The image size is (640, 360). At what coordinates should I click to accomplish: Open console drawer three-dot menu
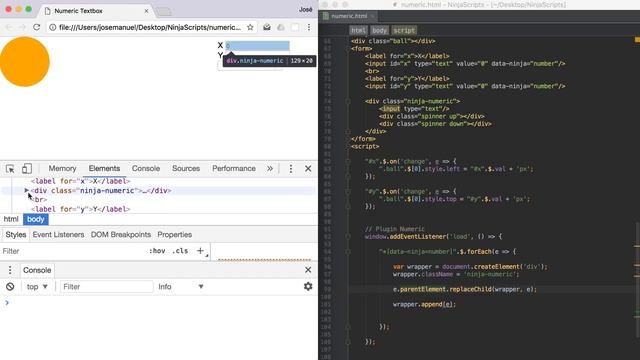click(10, 270)
